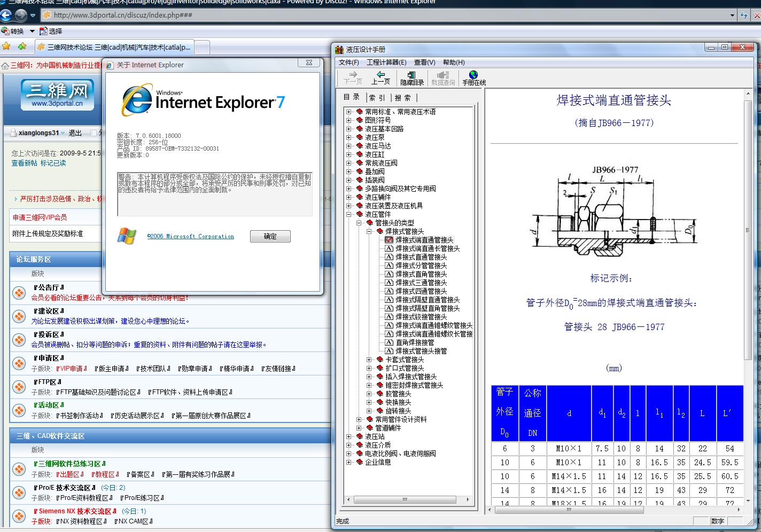Select the 焊接式三通管接头 tree item

click(x=421, y=283)
